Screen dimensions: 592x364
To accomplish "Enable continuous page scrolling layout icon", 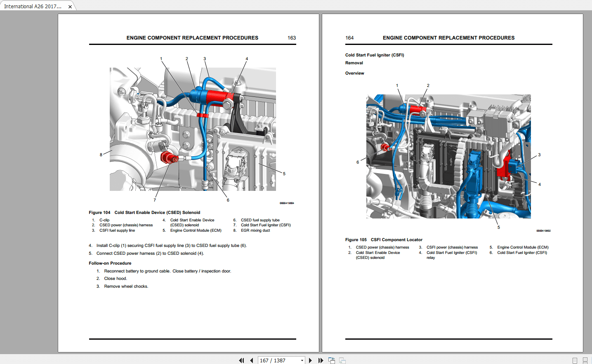I will pos(585,360).
